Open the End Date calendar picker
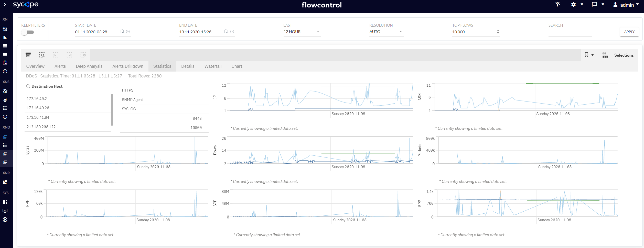 pyautogui.click(x=226, y=32)
